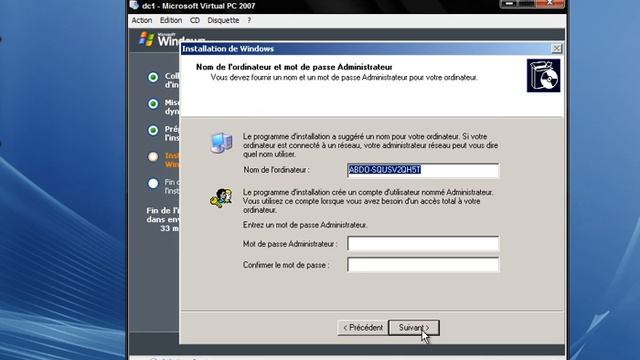Click the 'Installation de Windows' title text
640x360 pixels.
228,49
